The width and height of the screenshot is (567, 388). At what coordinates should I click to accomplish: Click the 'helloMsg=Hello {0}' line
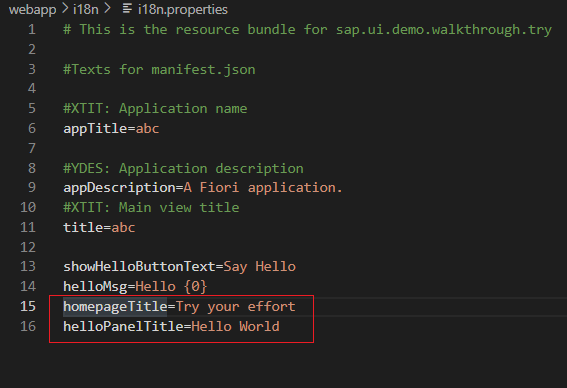pyautogui.click(x=135, y=286)
